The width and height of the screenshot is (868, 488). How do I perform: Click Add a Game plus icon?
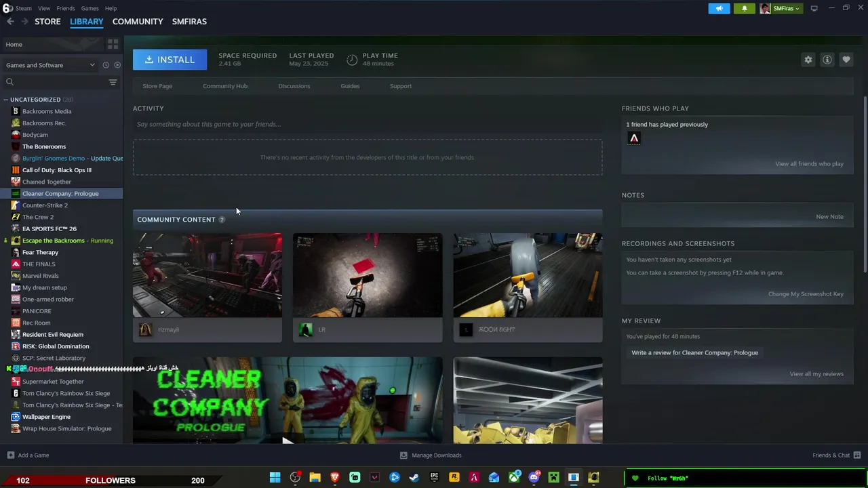10,455
